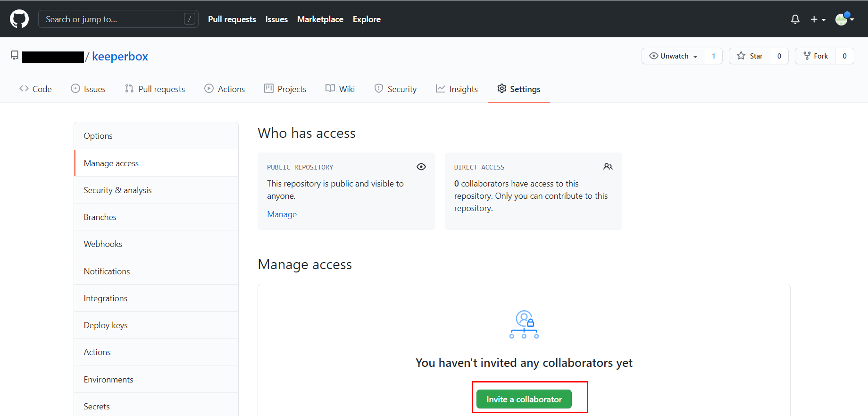This screenshot has height=416, width=868.
Task: Switch to the Security tab
Action: point(395,89)
